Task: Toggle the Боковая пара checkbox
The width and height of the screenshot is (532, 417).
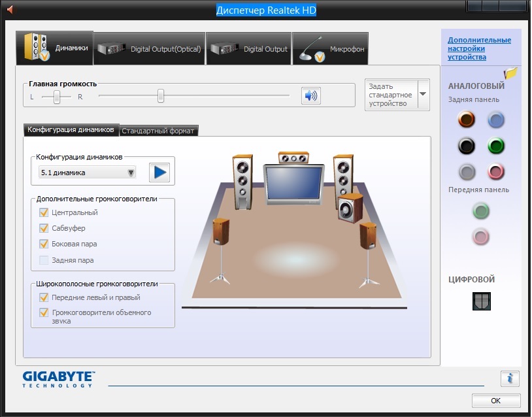Action: [44, 244]
